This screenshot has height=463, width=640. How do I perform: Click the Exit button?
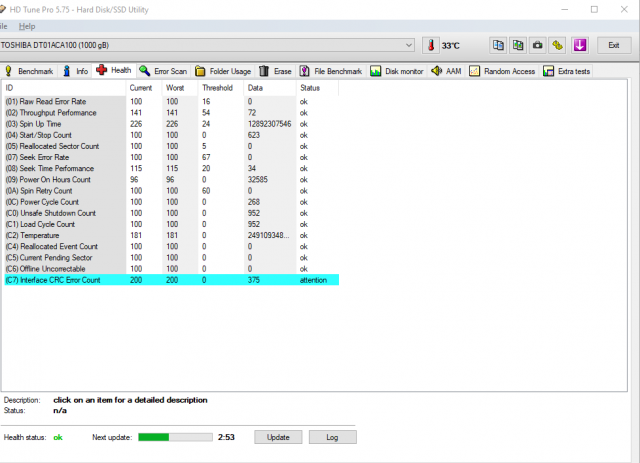coord(613,45)
